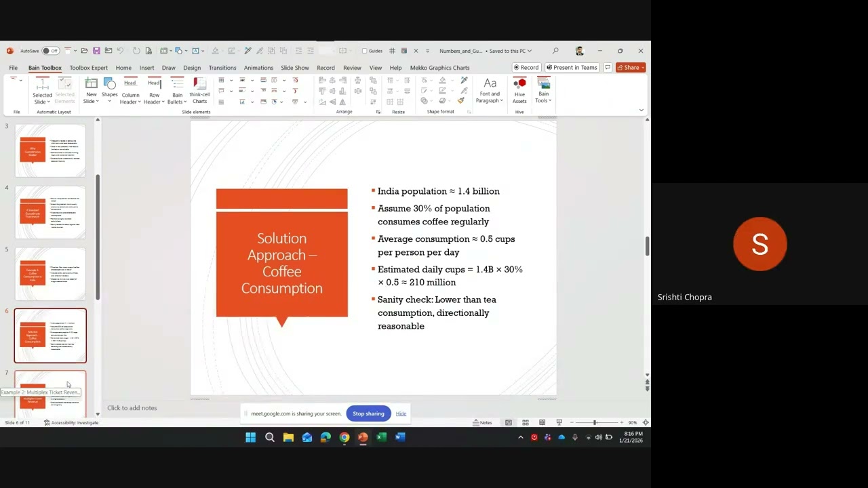Click Accessibility: Investigate in status bar
The image size is (868, 488).
point(71,423)
